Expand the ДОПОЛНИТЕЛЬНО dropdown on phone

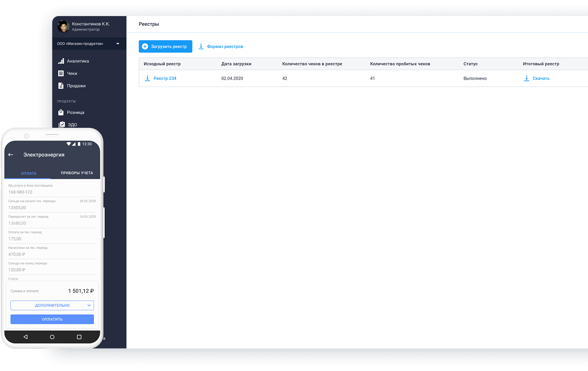pos(52,305)
